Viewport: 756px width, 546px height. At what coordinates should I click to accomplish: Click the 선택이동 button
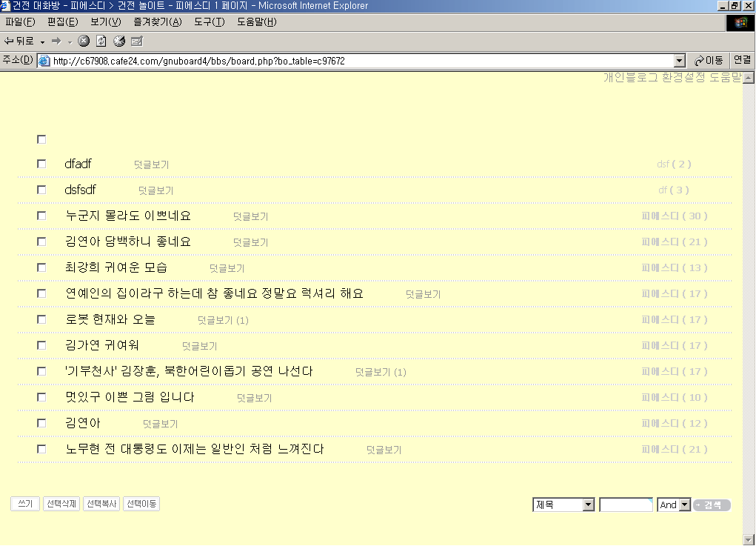pos(141,504)
